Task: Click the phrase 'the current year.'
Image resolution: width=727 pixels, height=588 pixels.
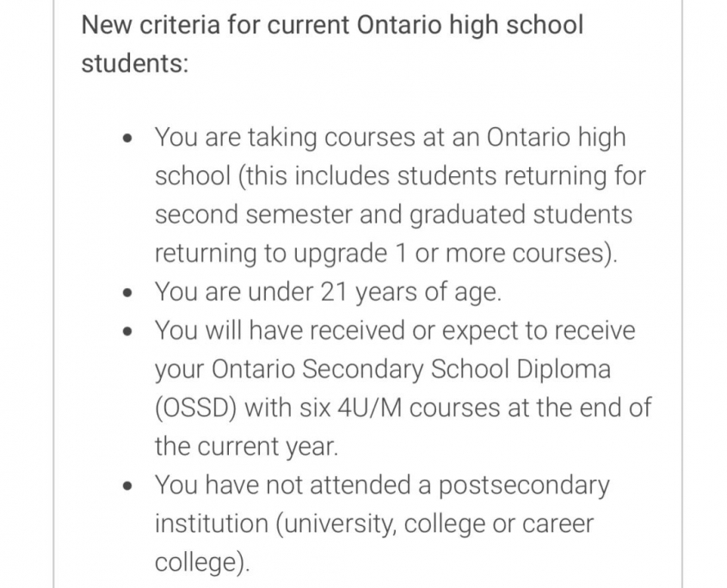Action: coord(246,447)
